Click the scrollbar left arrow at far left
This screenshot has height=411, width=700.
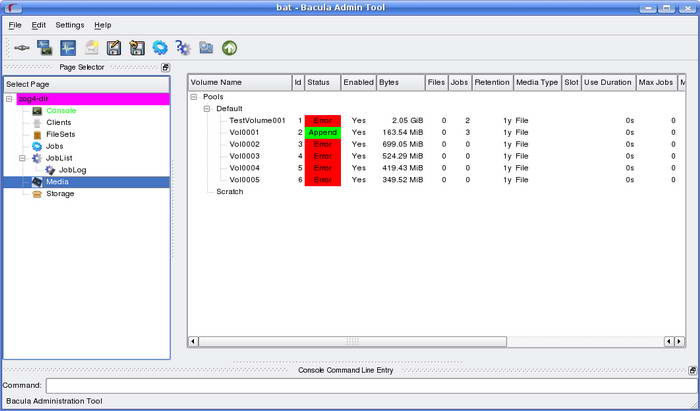(x=193, y=341)
